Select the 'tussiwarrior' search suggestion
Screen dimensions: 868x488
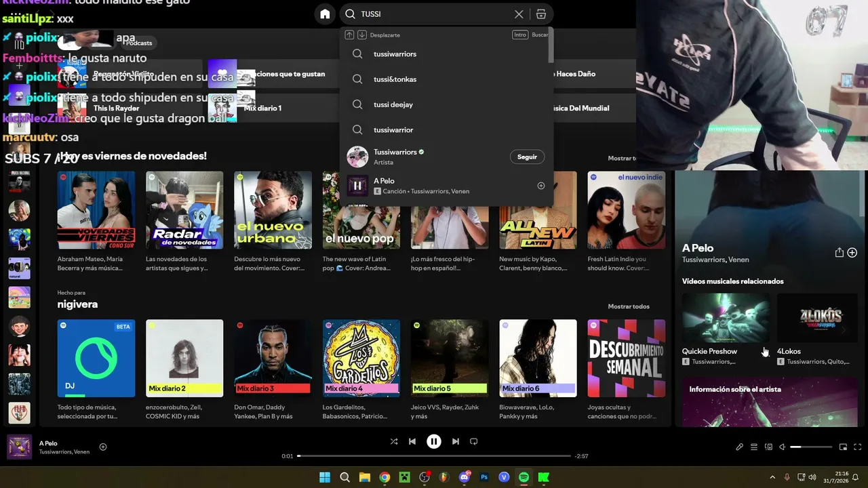(x=446, y=129)
